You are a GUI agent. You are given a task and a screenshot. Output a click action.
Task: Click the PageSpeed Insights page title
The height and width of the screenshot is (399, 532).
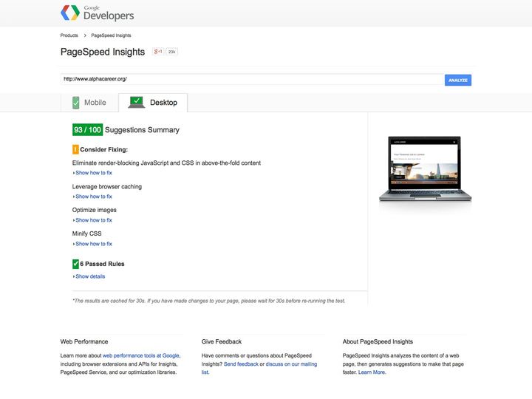tap(103, 52)
